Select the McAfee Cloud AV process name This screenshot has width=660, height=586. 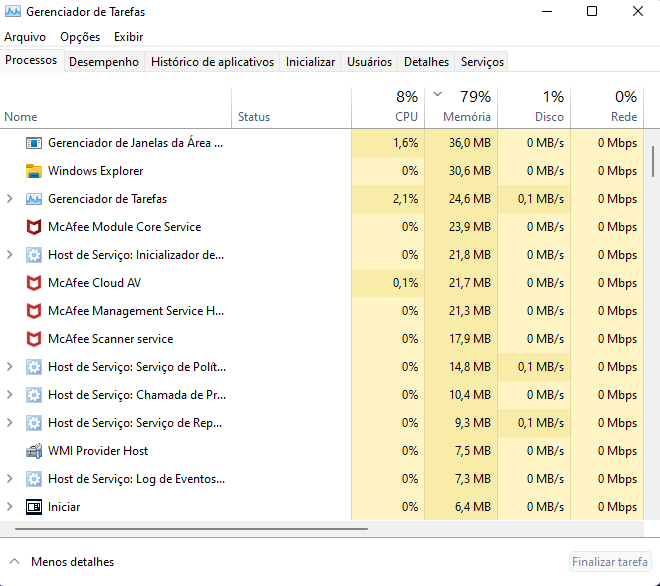[x=95, y=283]
